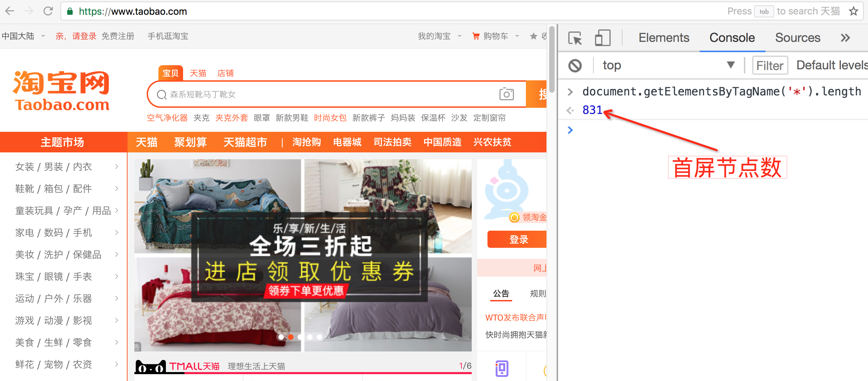This screenshot has width=868, height=381.
Task: Activate DevTools inspect element picker
Action: pos(575,38)
